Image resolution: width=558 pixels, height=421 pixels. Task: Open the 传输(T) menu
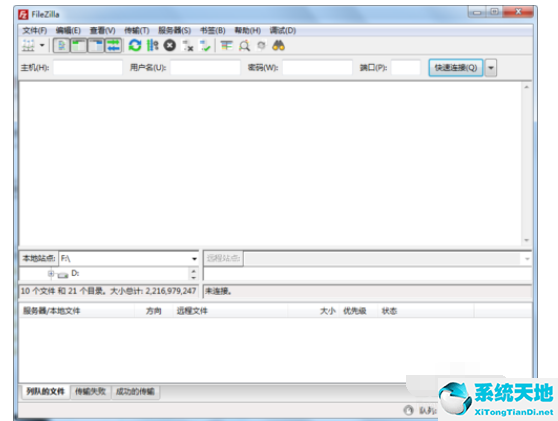[137, 30]
